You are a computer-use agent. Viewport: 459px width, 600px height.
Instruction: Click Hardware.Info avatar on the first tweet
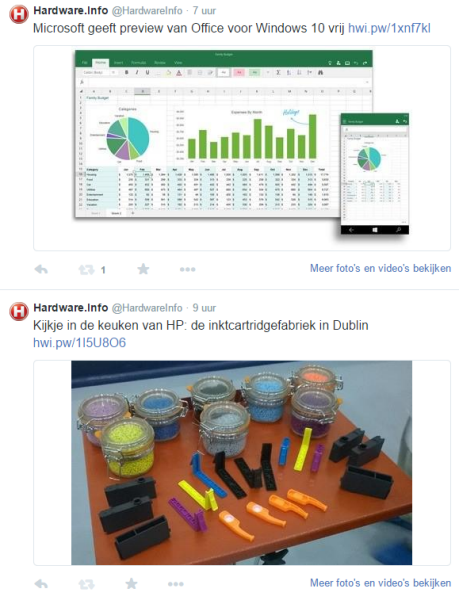[18, 14]
